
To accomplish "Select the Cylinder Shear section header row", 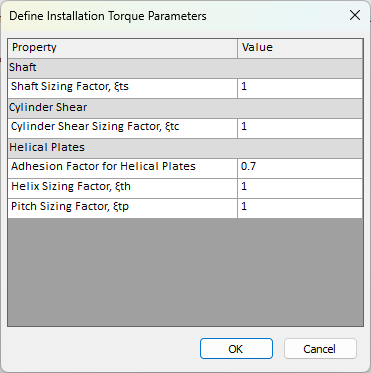I will pos(185,108).
